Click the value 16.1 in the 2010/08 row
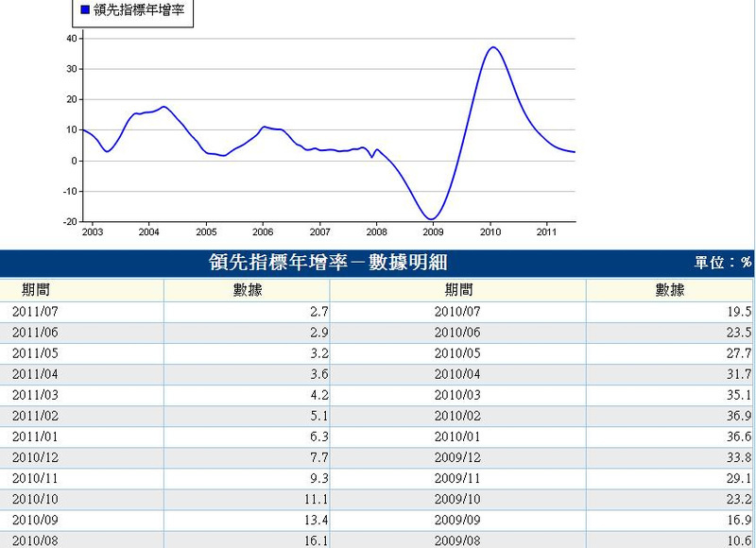This screenshot has height=548, width=756. [316, 540]
